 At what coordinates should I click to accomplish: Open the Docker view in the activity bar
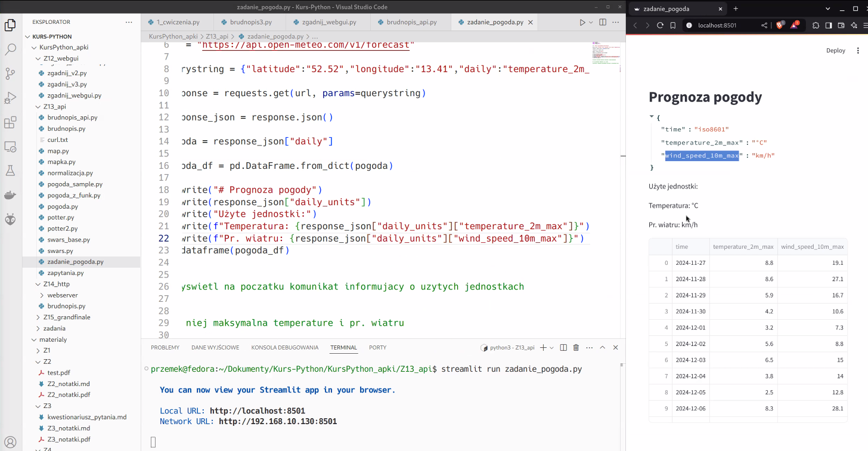click(10, 195)
